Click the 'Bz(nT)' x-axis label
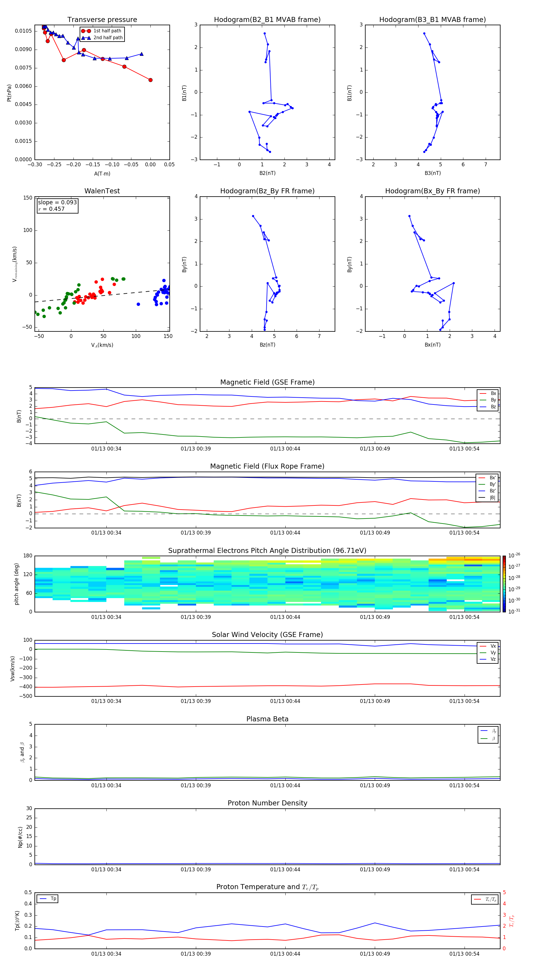The width and height of the screenshot is (535, 980). tap(267, 345)
